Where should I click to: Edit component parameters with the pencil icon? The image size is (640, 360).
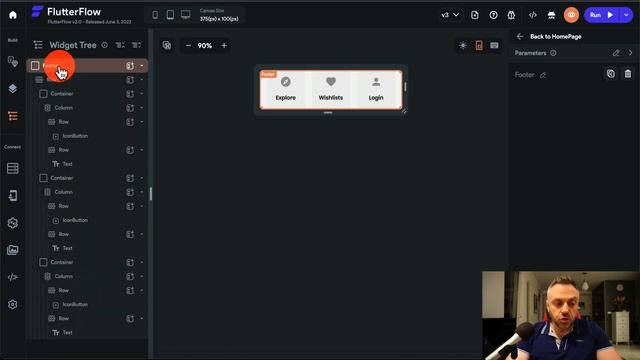point(616,53)
